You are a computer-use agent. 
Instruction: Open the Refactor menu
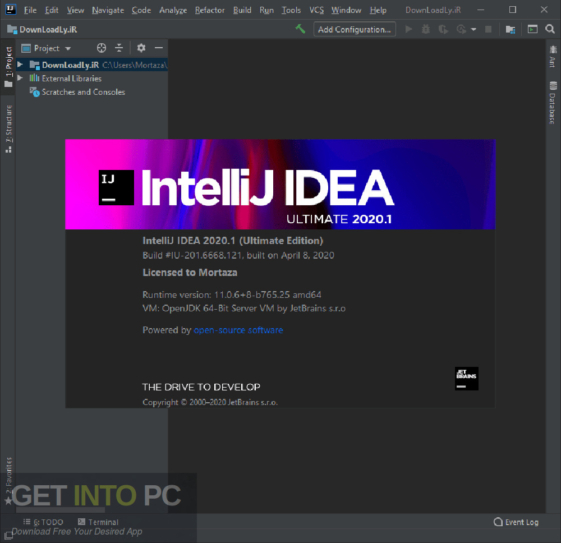coord(210,10)
